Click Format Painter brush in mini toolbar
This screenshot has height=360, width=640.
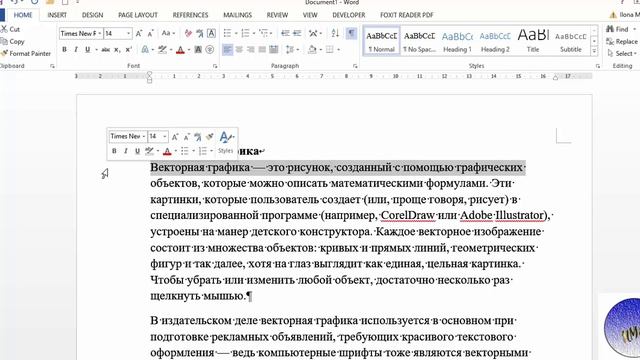coord(209,137)
